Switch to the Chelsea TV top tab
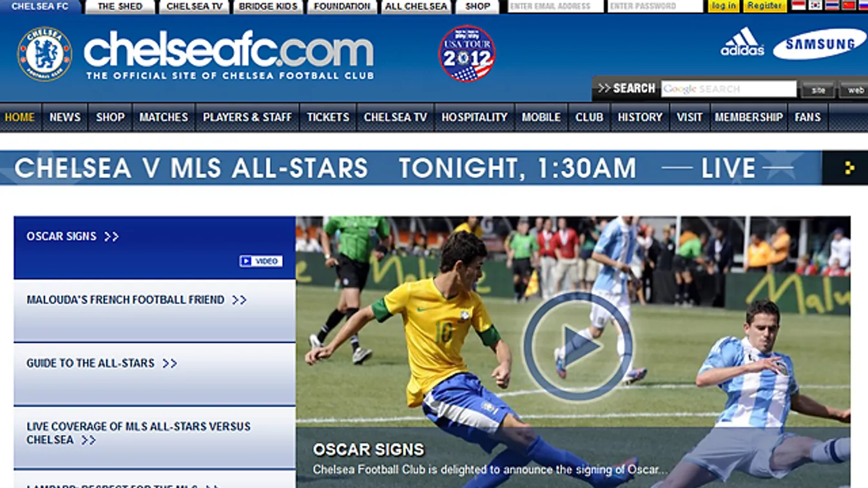The image size is (868, 488). click(194, 6)
